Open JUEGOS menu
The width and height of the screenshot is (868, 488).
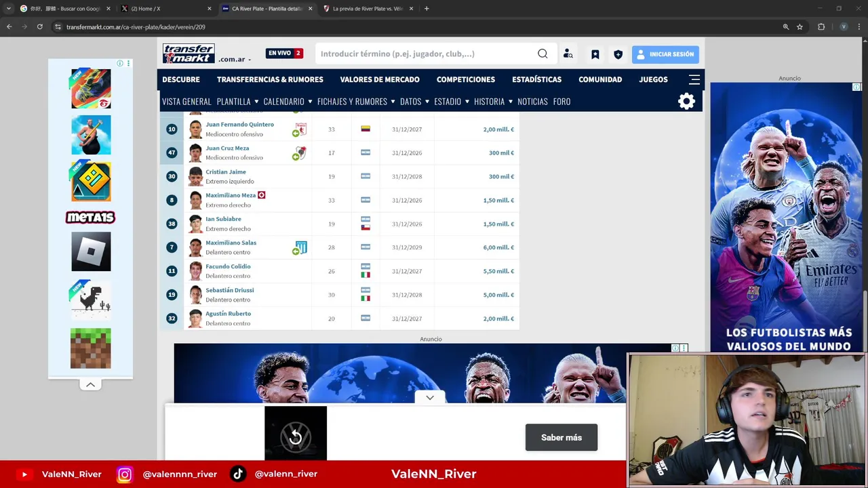click(653, 79)
